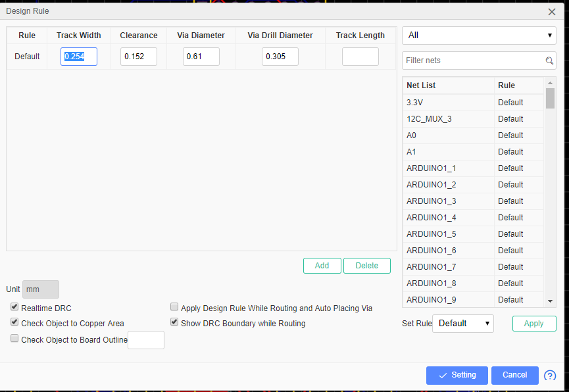This screenshot has height=392, width=569.
Task: Click the Delete rule button
Action: click(x=367, y=266)
